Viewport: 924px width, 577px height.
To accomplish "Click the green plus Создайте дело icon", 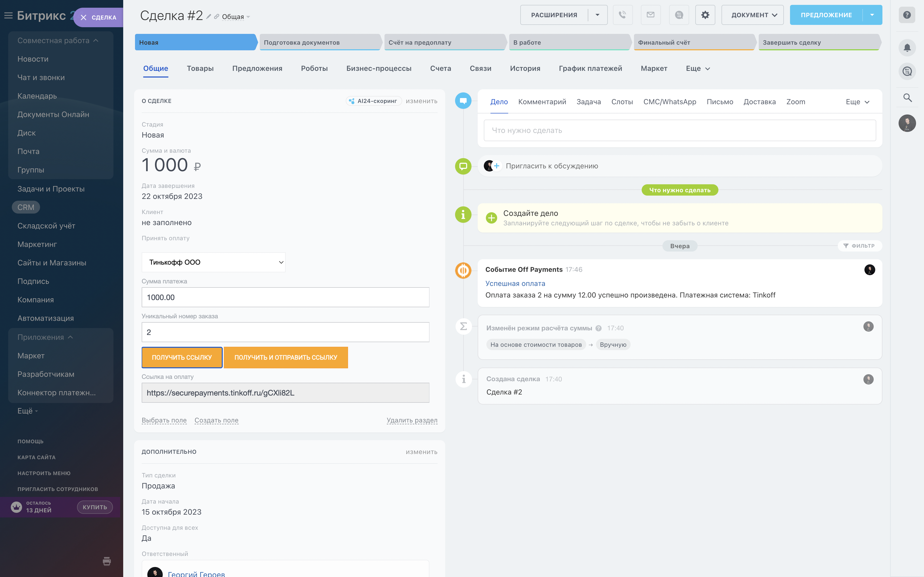I will click(491, 218).
